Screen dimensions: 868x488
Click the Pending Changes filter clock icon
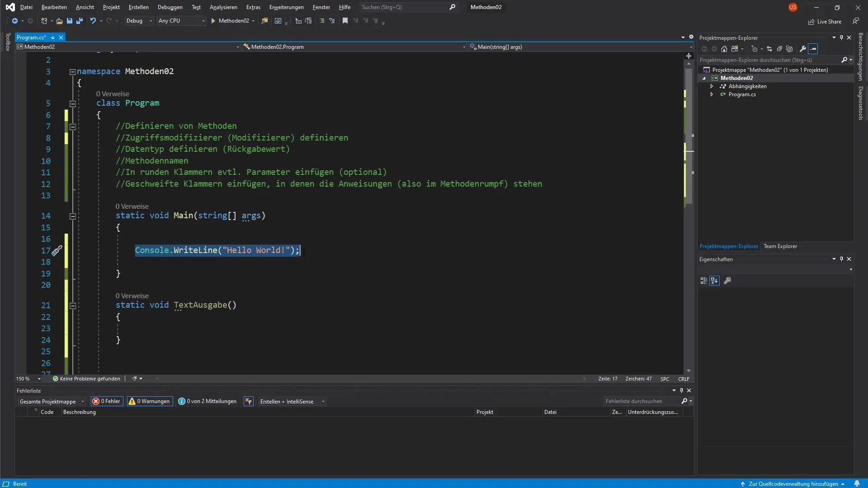754,49
